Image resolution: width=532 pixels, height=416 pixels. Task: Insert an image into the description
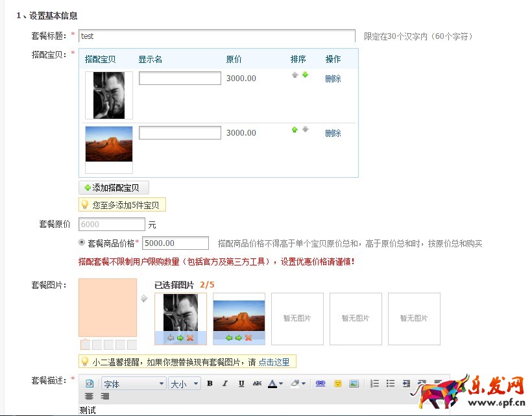coord(356,384)
